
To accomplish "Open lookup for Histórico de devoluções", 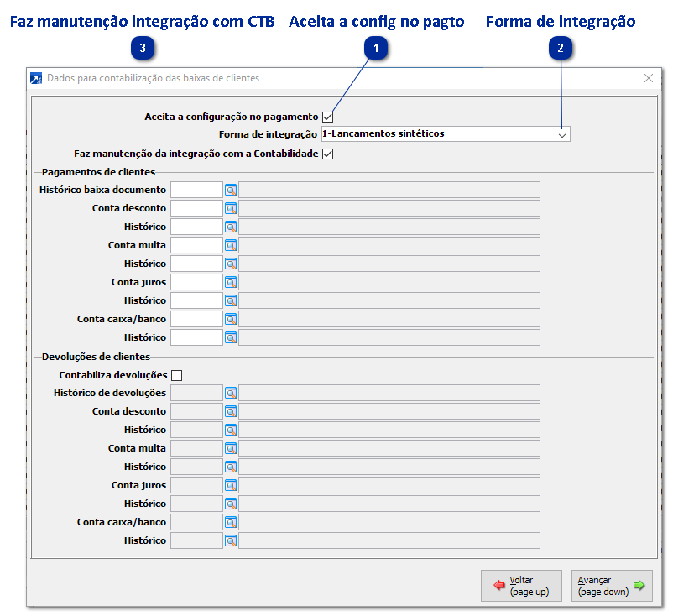I will click(x=232, y=393).
